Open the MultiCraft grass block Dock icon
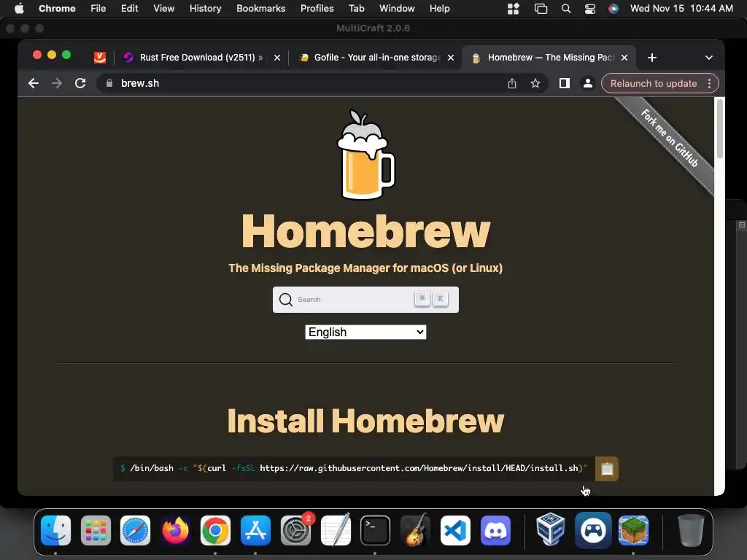The image size is (747, 560). [633, 530]
